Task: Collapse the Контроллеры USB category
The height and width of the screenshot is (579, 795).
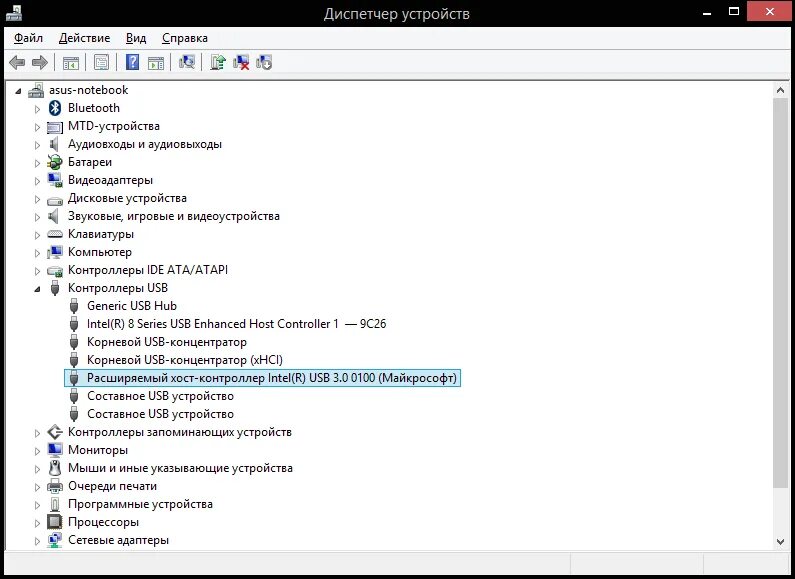Action: [37, 289]
